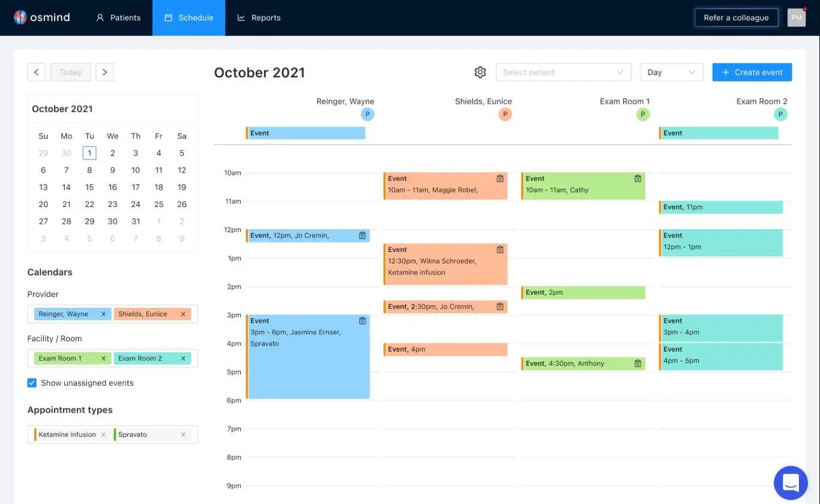Click the osmind logo

pos(41,17)
